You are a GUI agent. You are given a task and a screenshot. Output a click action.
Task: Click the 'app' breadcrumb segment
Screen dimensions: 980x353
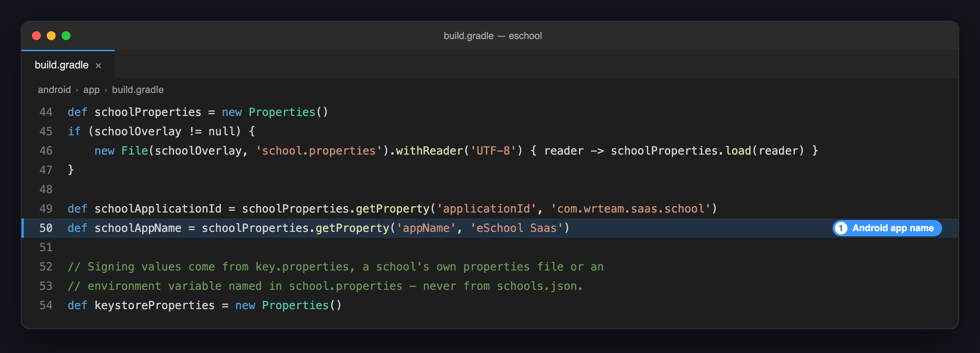click(91, 90)
